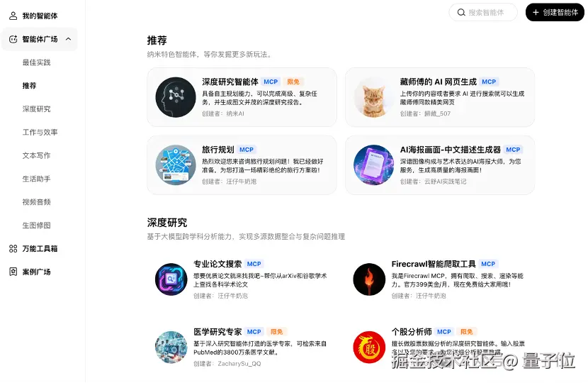This screenshot has width=588, height=383.
Task: Select 视频音频 category in sidebar
Action: click(x=36, y=202)
